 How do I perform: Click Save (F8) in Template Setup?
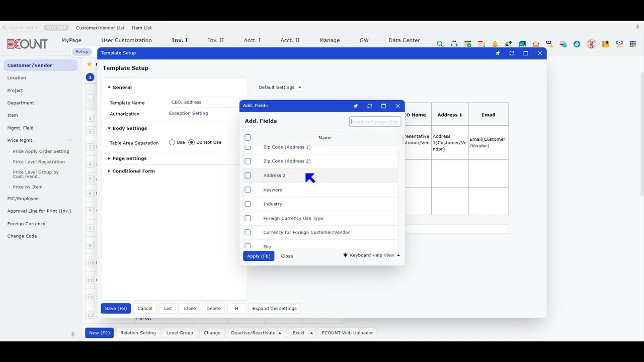[116, 308]
